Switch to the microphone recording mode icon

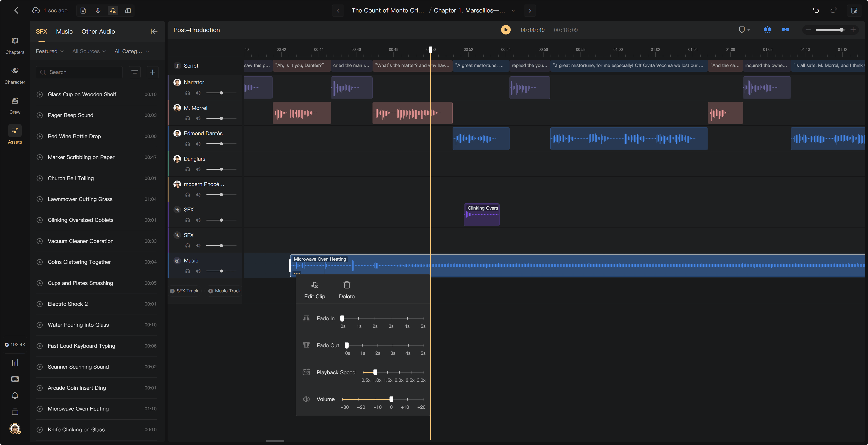pos(98,10)
